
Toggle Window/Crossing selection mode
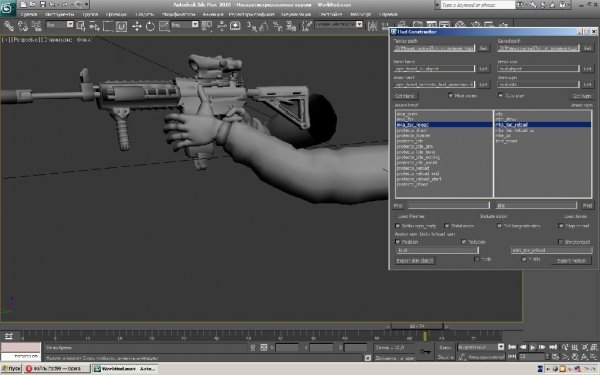click(x=122, y=26)
